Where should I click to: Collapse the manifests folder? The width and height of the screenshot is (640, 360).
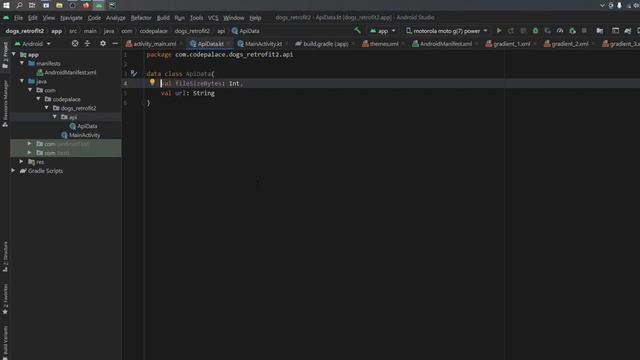pyautogui.click(x=22, y=63)
